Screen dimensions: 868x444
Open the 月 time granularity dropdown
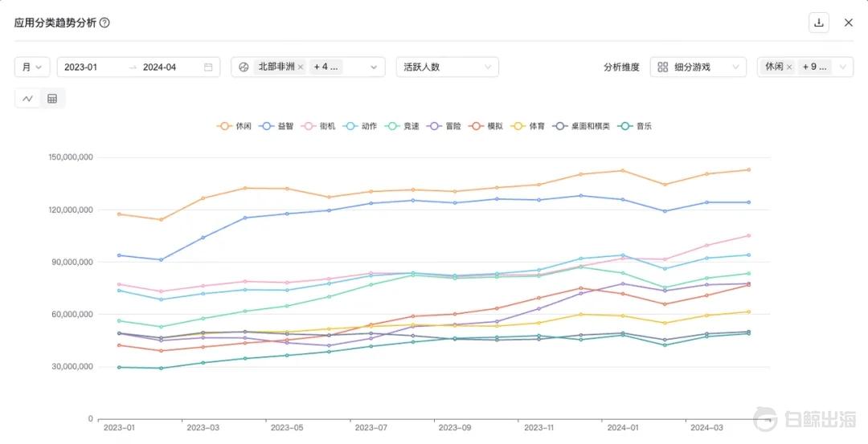(x=32, y=67)
